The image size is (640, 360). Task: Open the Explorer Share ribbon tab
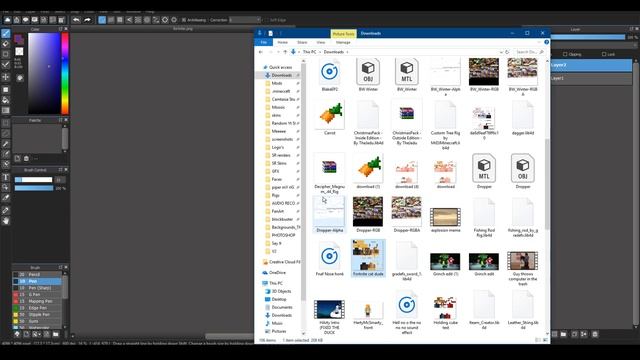(302, 42)
